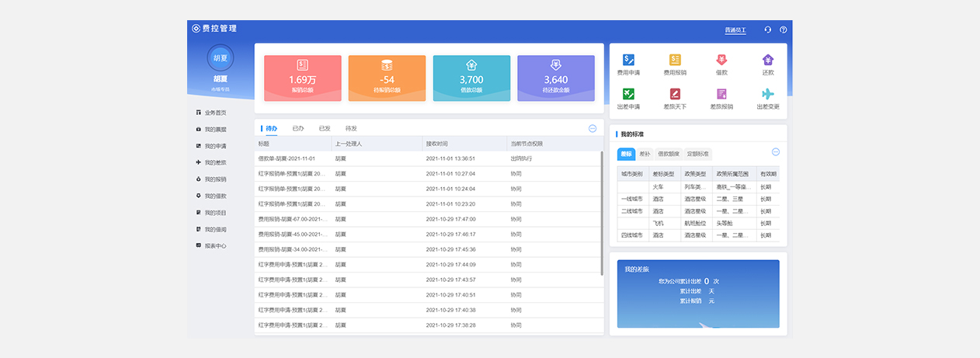Launch the 出差申请 shortcut icon
This screenshot has width=980, height=358.
628,94
